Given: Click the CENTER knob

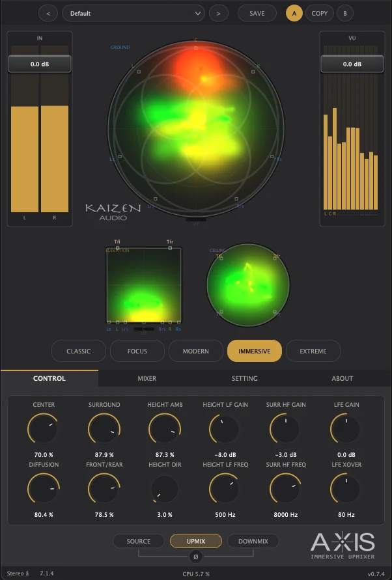Looking at the screenshot, I should (x=44, y=429).
